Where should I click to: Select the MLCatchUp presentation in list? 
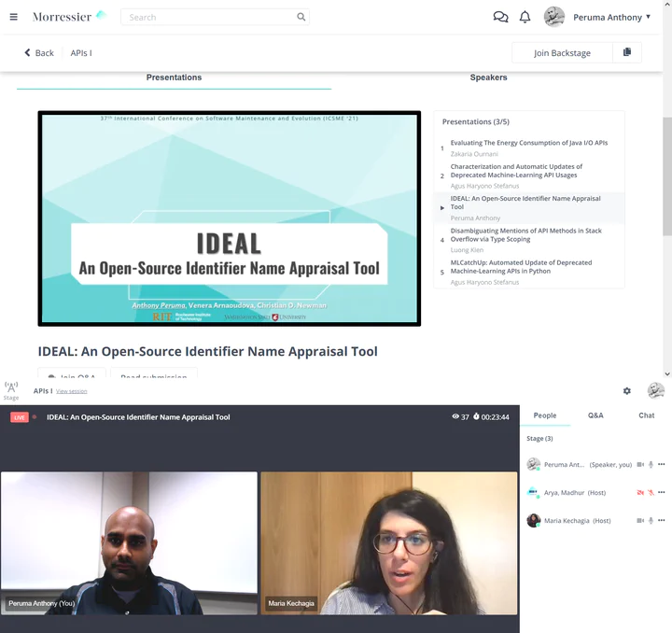(521, 267)
